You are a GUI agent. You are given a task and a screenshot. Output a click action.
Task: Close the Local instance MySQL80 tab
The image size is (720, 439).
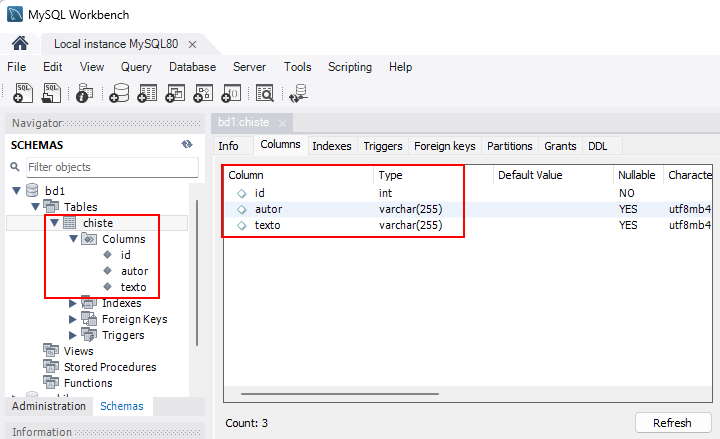click(192, 45)
